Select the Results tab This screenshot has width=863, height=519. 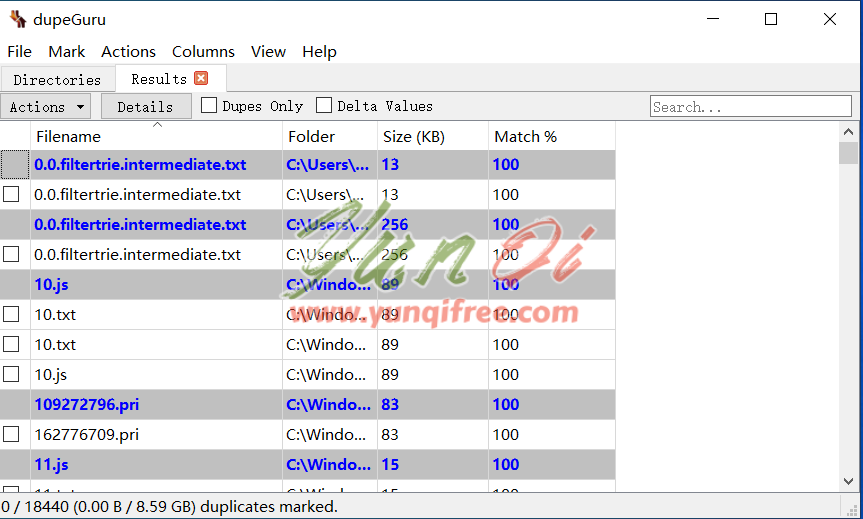pyautogui.click(x=171, y=79)
